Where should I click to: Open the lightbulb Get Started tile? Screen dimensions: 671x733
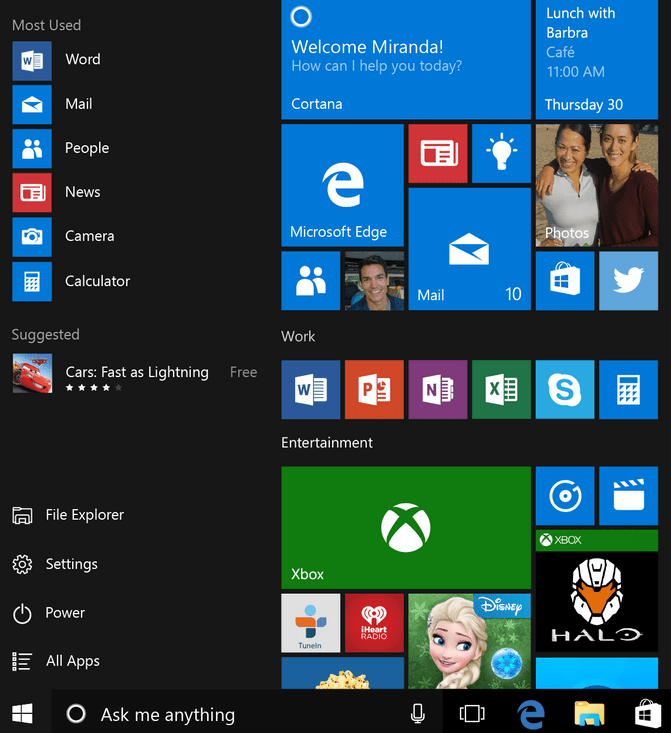[501, 153]
